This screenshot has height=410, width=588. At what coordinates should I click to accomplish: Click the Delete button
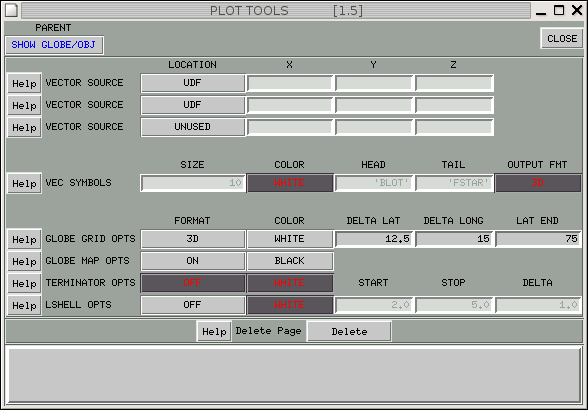349,331
